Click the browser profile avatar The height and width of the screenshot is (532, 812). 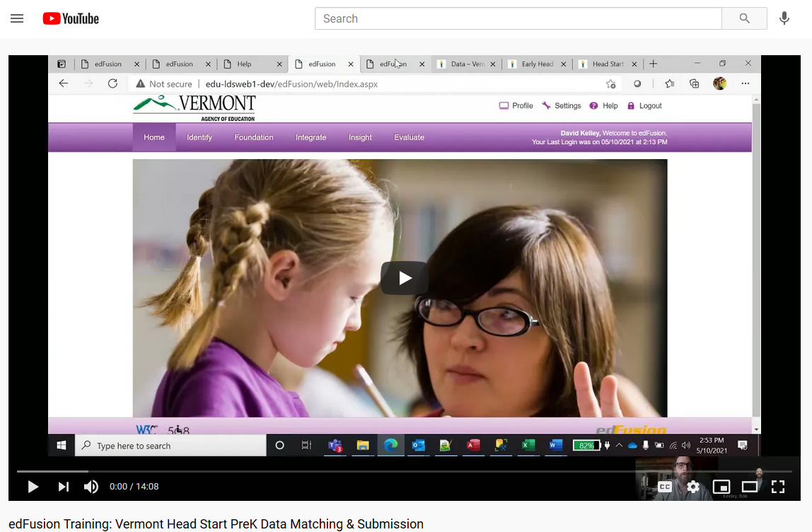tap(719, 83)
